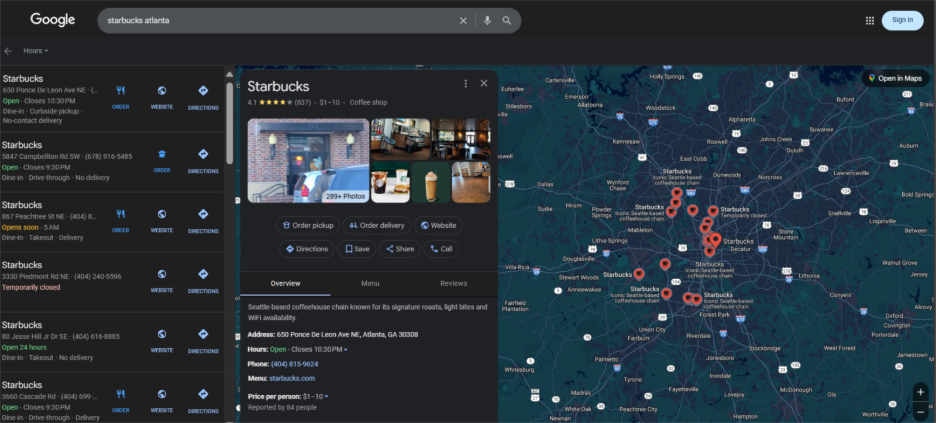Select the Starbucks Decatur map pin
Viewport: 936px width, 423px height.
pos(716,240)
